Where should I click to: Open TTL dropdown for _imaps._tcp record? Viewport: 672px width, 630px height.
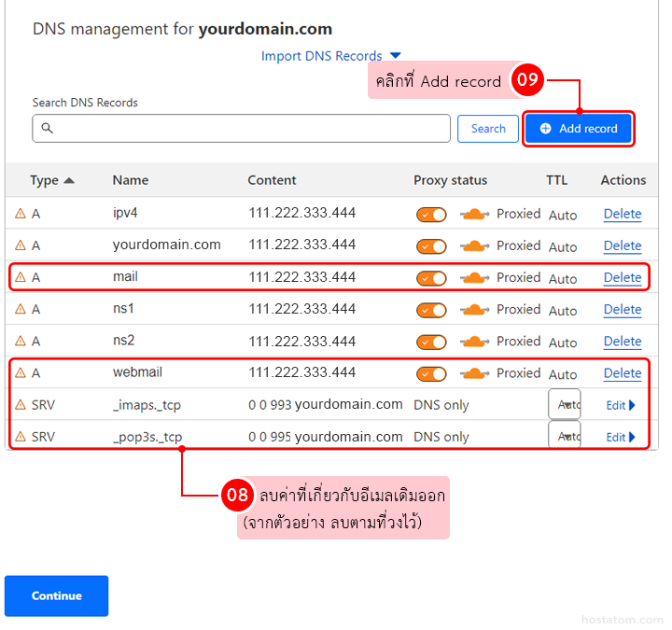tap(564, 405)
